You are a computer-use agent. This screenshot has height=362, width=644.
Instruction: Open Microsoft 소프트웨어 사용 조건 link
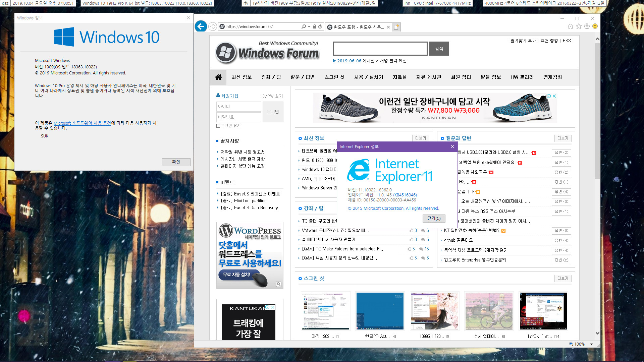pyautogui.click(x=82, y=123)
